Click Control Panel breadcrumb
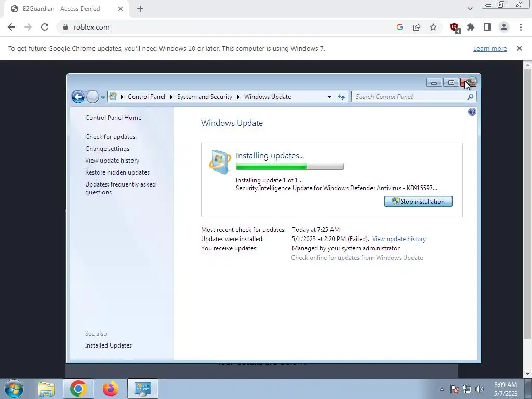Image resolution: width=532 pixels, height=399 pixels. (x=146, y=97)
